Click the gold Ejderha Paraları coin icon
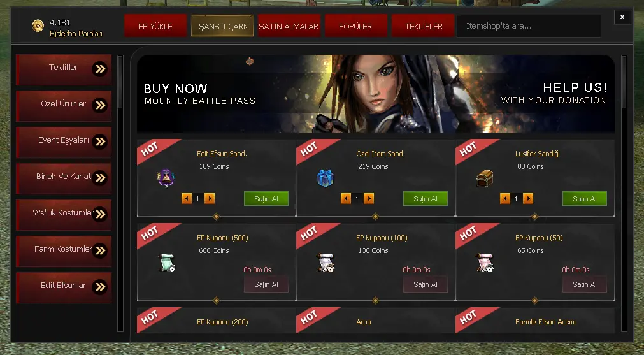This screenshot has height=355, width=644. [38, 26]
